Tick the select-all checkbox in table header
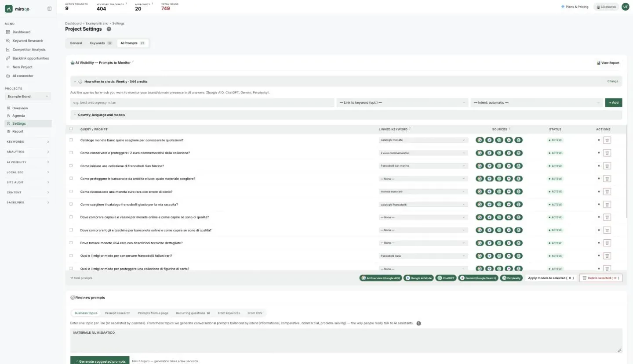 point(71,129)
